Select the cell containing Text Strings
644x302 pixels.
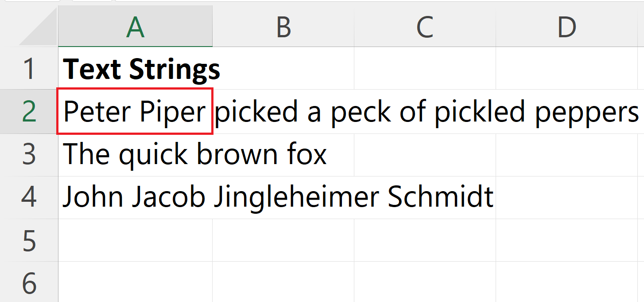(135, 69)
